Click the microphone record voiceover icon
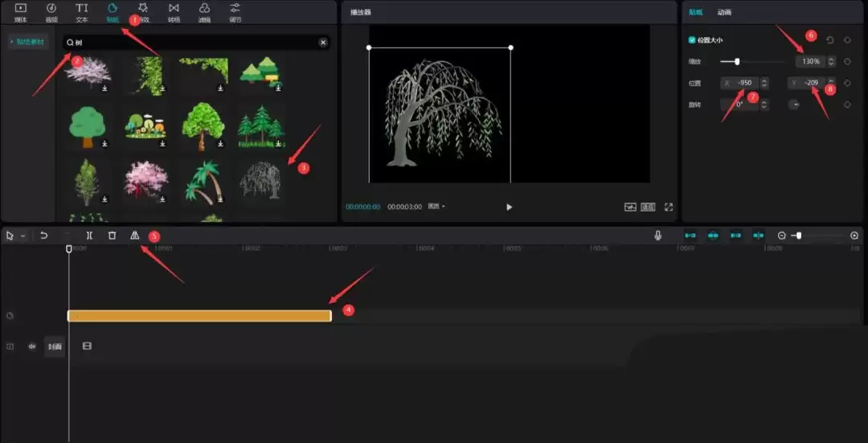 658,236
